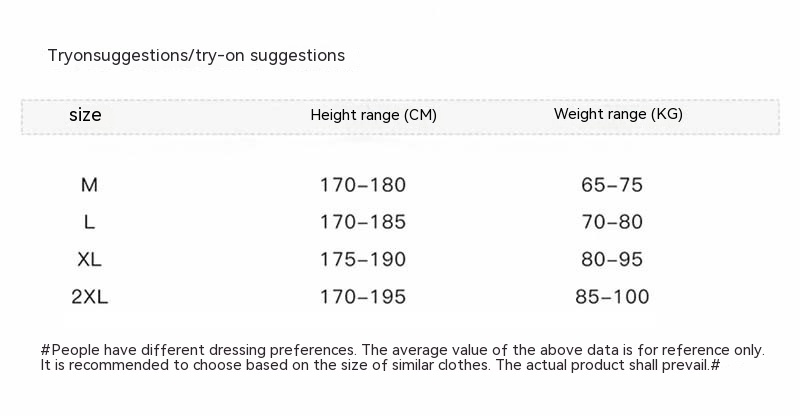Click the "size" column header

point(85,115)
